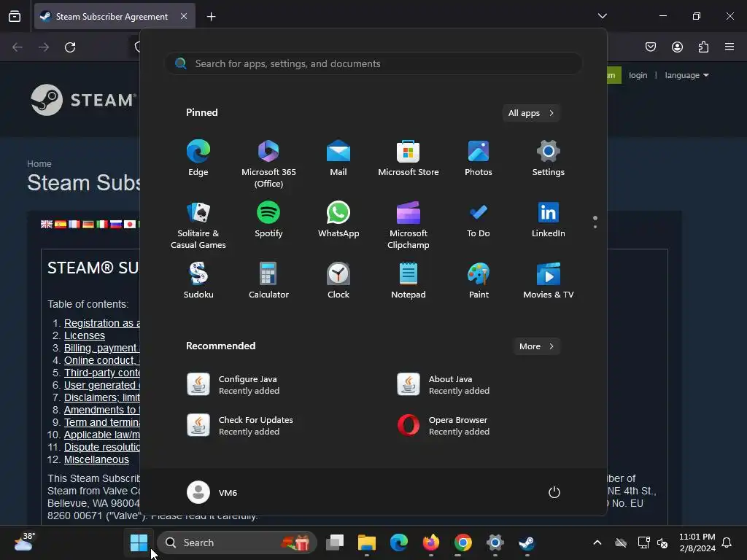Click the taskbar Search box
Viewport: 747px width, 560px height.
[237, 542]
